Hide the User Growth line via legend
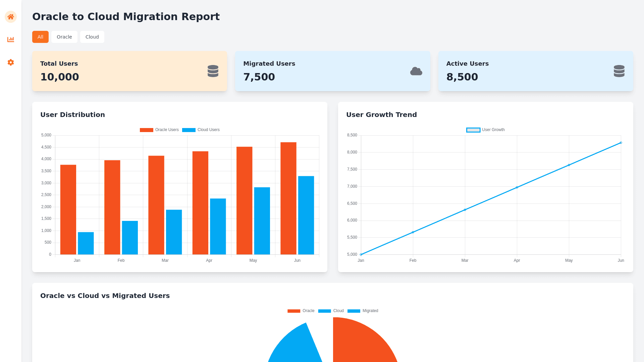Image resolution: width=644 pixels, height=362 pixels. pos(485,130)
